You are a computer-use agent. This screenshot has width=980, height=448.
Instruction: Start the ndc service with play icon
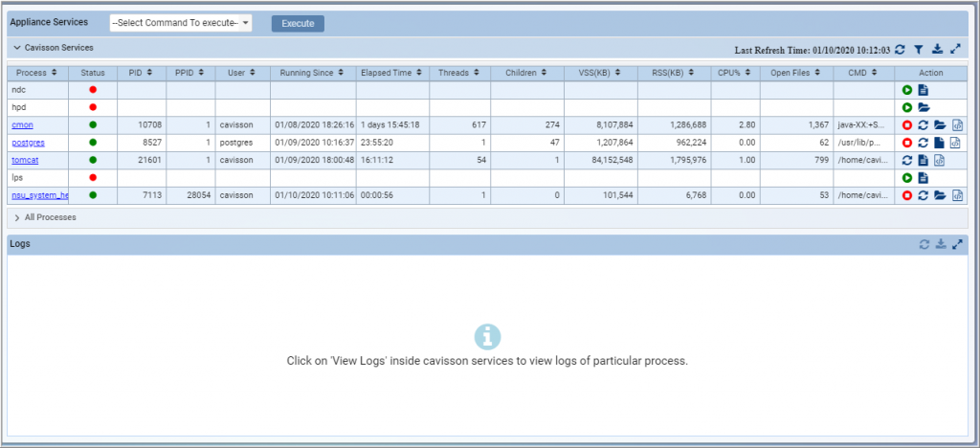[x=907, y=90]
